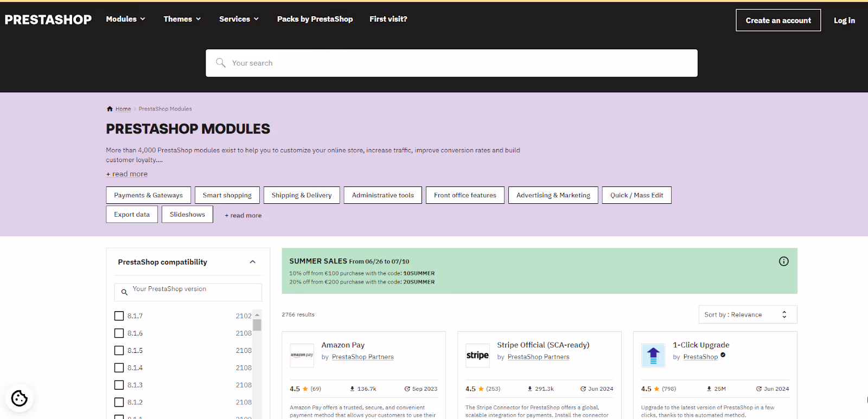Screen dimensions: 868x419
Task: Click the version list scrollbar thumb
Action: [257, 325]
